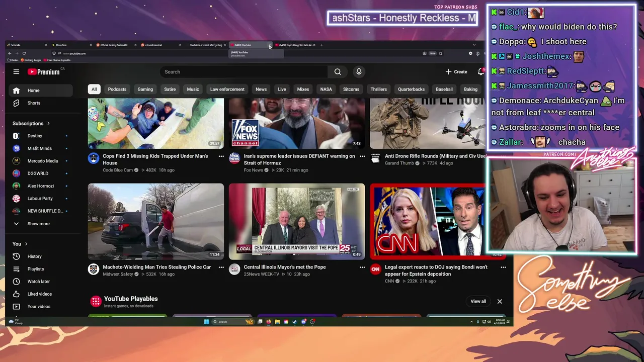Select the Baseball filter chip
Viewport: 644px width, 362px height.
pyautogui.click(x=444, y=89)
